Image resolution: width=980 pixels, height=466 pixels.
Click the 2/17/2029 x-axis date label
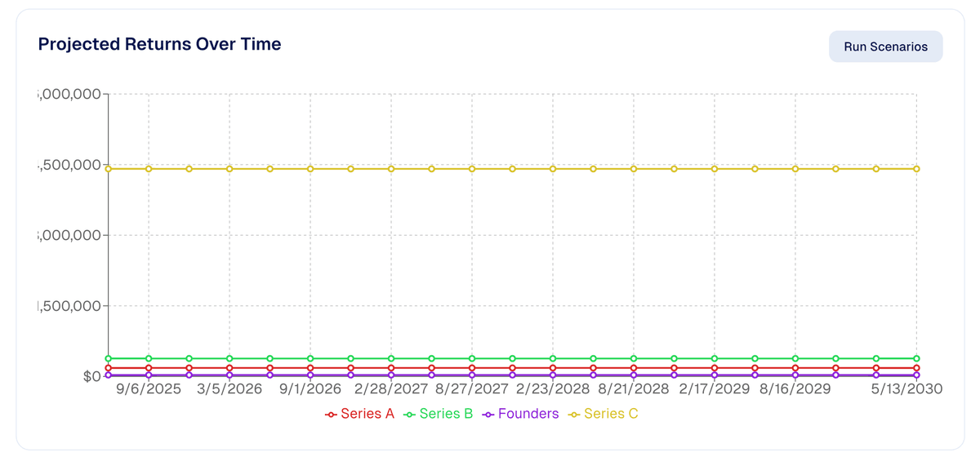(x=714, y=389)
